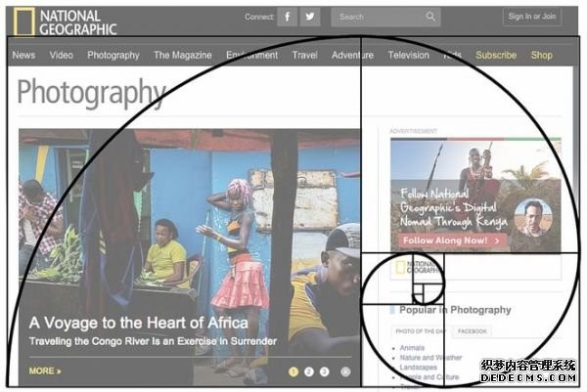
Task: Click the search magnifier icon
Action: click(x=430, y=17)
